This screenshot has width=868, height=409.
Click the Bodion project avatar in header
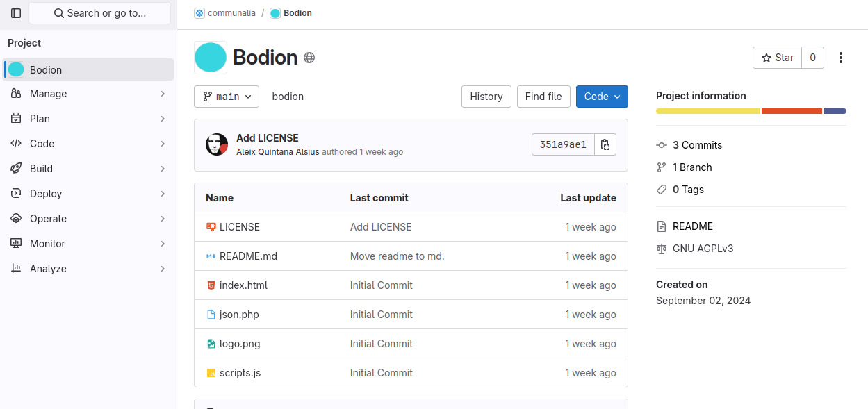click(x=211, y=58)
